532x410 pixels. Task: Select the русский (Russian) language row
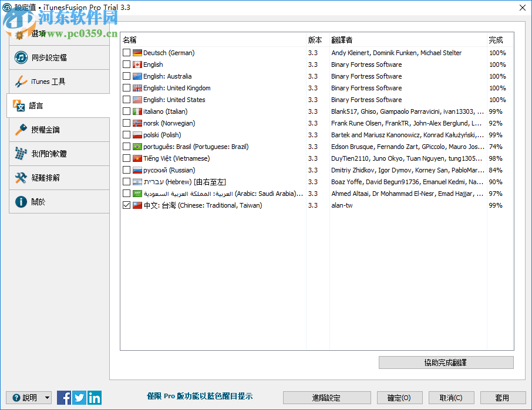176,170
